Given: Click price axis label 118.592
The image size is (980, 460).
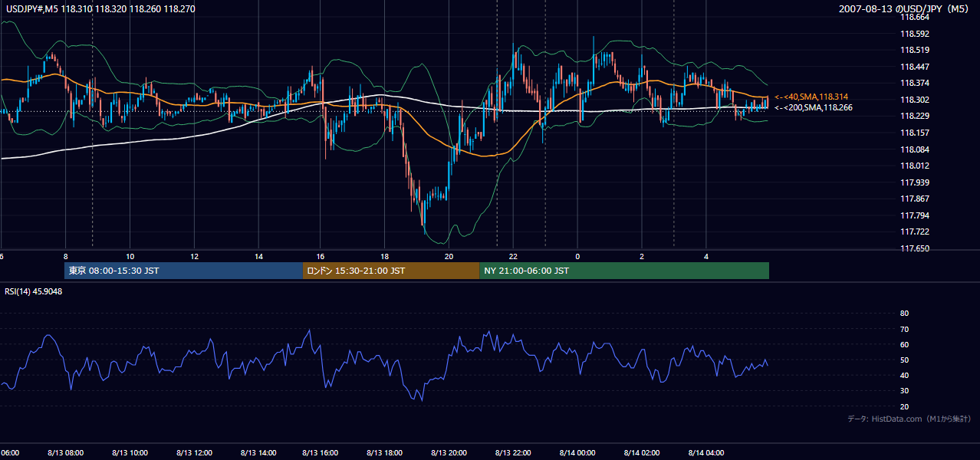Looking at the screenshot, I should [x=915, y=34].
